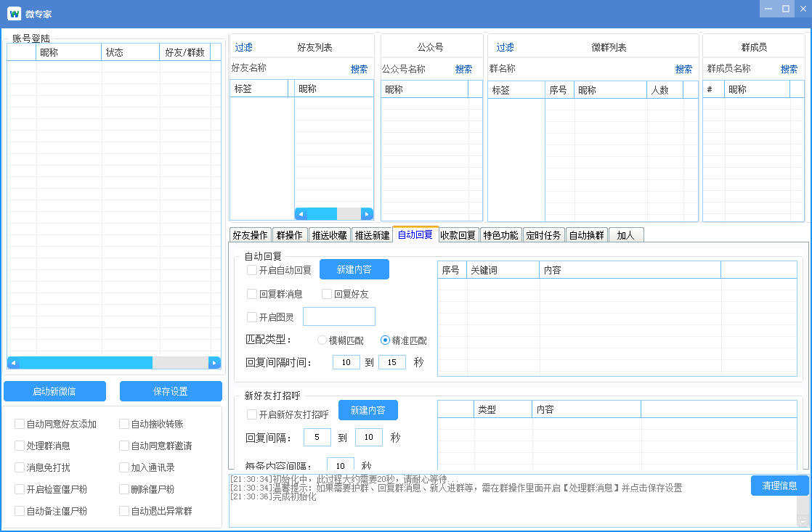
Task: Click log line 完成初始化
Action: (273, 496)
